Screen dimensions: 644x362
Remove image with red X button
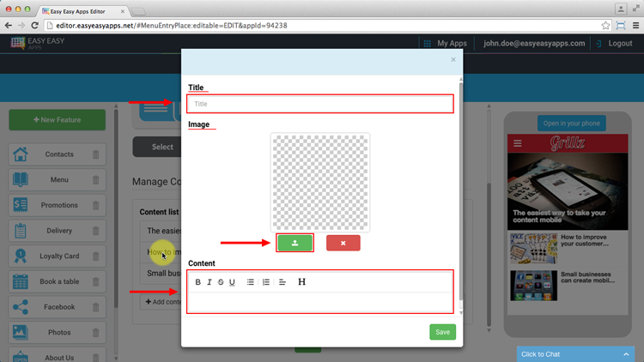(343, 243)
